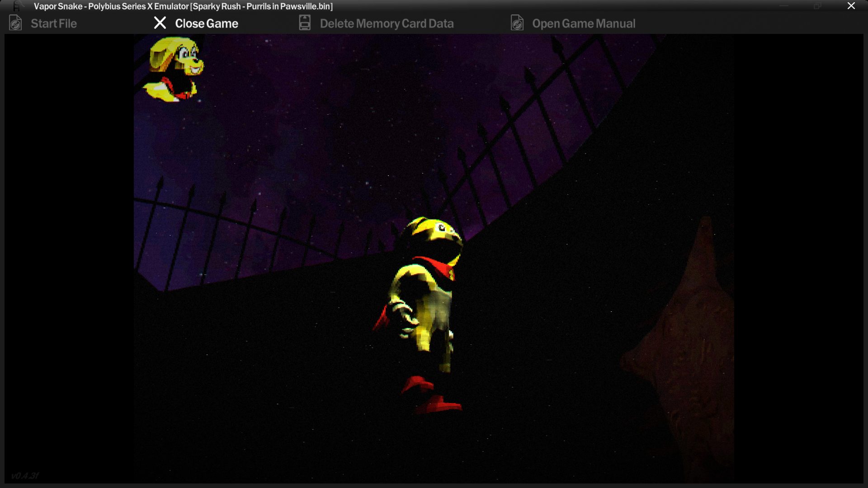Click the Start File disc icon
This screenshot has height=488, width=868.
coord(15,23)
